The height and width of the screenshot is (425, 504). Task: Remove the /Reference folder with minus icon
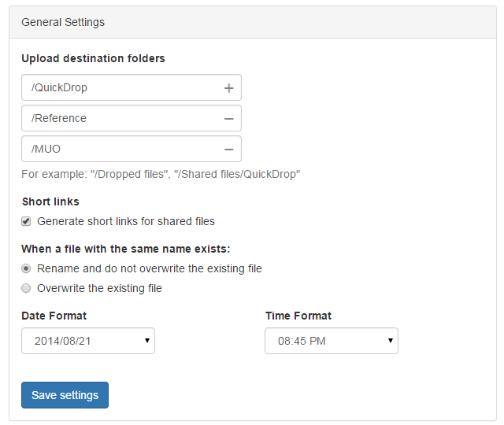click(228, 118)
